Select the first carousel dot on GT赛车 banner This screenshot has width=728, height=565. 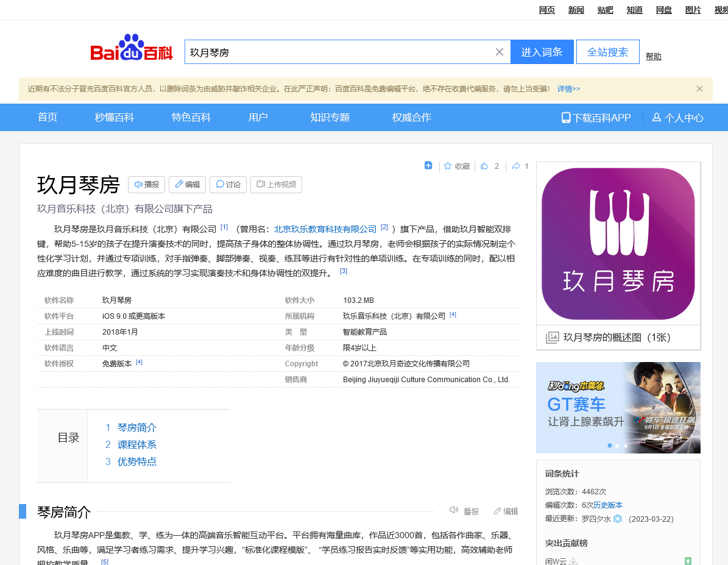pyautogui.click(x=610, y=446)
